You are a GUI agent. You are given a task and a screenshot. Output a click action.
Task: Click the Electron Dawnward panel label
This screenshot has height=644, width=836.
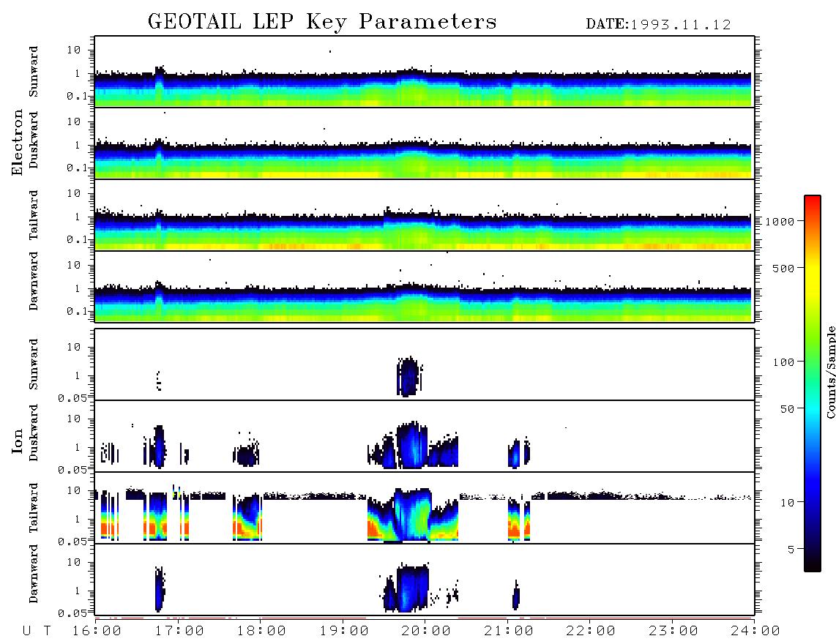[x=34, y=281]
